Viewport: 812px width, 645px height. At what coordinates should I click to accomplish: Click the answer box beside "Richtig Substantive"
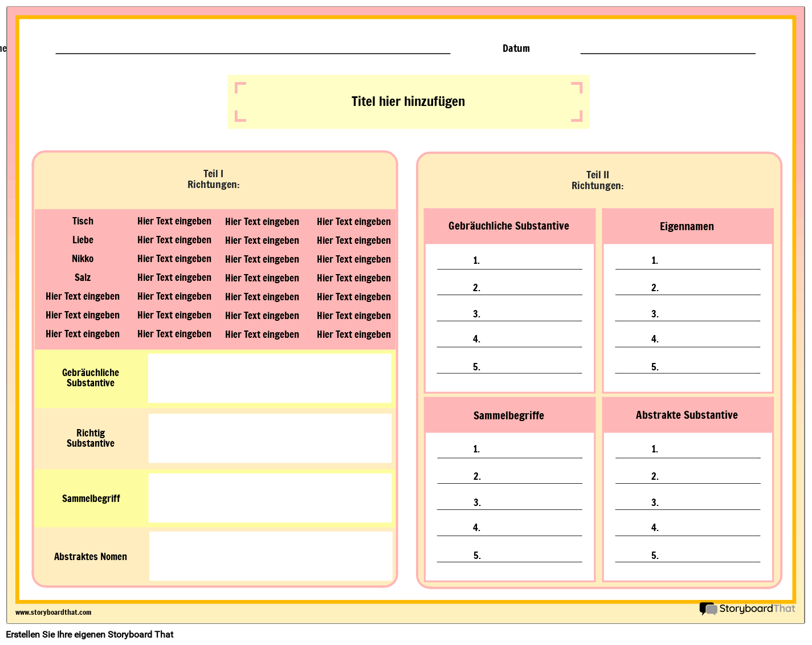pos(270,438)
